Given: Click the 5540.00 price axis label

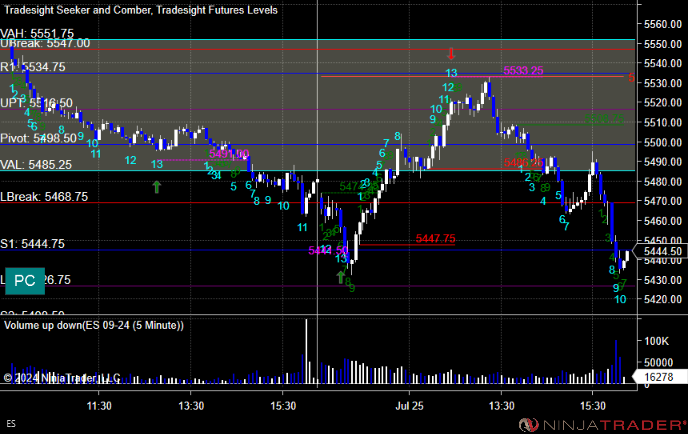Looking at the screenshot, I should click(x=663, y=63).
